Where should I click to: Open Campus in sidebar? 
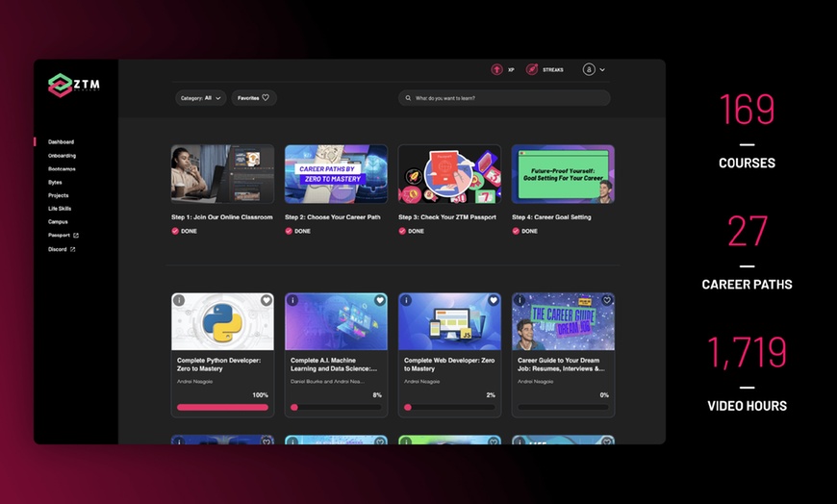tap(58, 221)
